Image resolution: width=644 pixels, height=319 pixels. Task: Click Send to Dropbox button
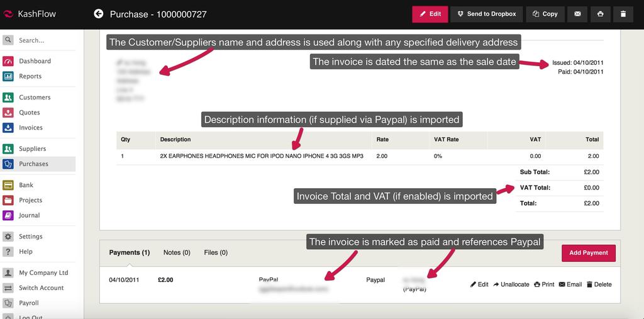click(486, 14)
